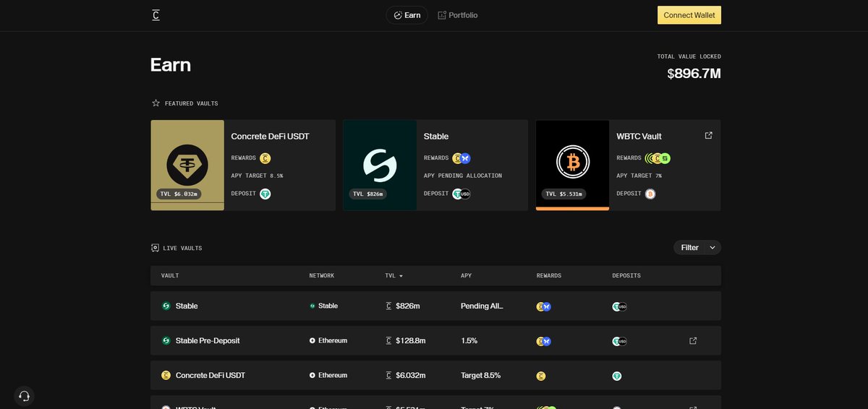The width and height of the screenshot is (868, 409).
Task: Click the APY PENDING ALLOCATION label
Action: (x=463, y=176)
